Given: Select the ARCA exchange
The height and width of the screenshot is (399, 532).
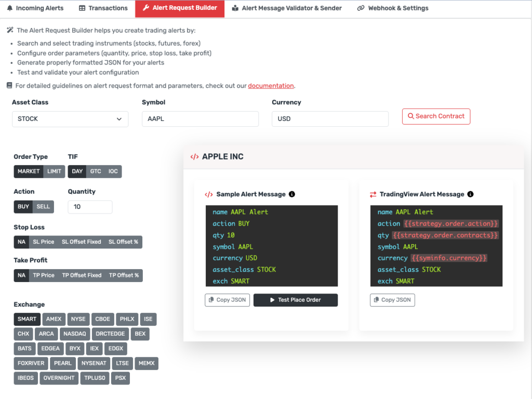Looking at the screenshot, I should pyautogui.click(x=46, y=334).
